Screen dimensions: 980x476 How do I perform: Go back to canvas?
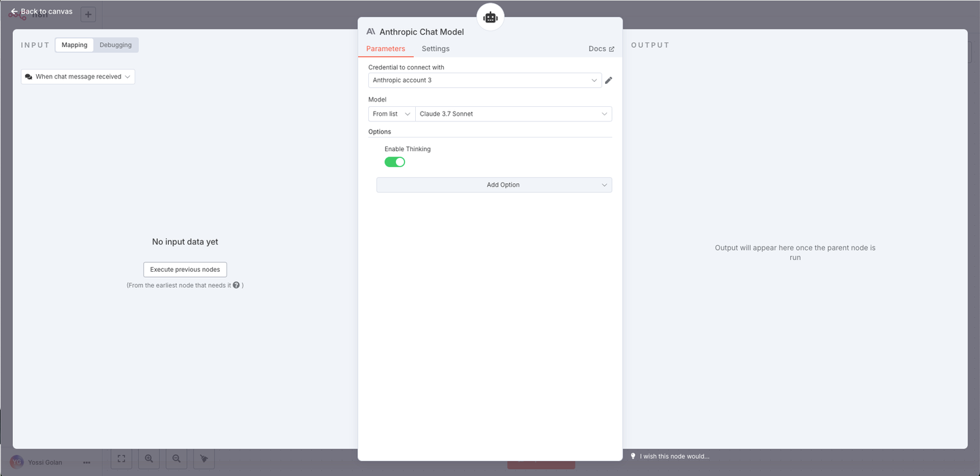pos(41,12)
